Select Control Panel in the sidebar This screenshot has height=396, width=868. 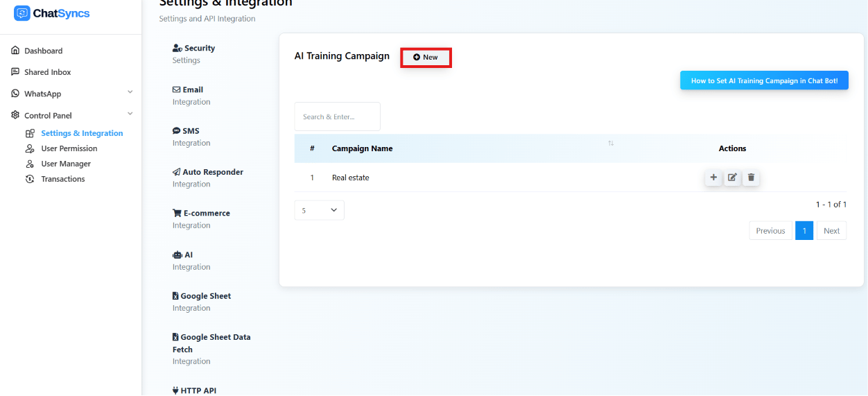[x=48, y=116]
